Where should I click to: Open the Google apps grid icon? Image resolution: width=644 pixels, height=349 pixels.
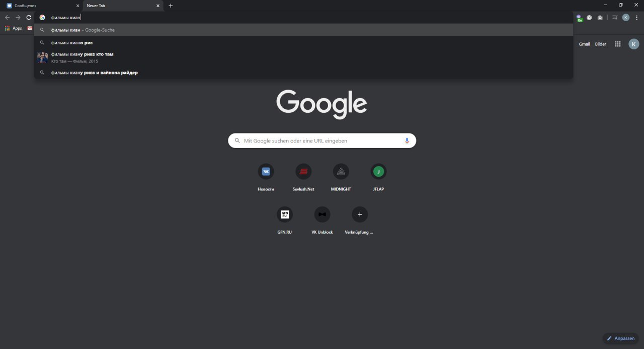click(x=618, y=44)
